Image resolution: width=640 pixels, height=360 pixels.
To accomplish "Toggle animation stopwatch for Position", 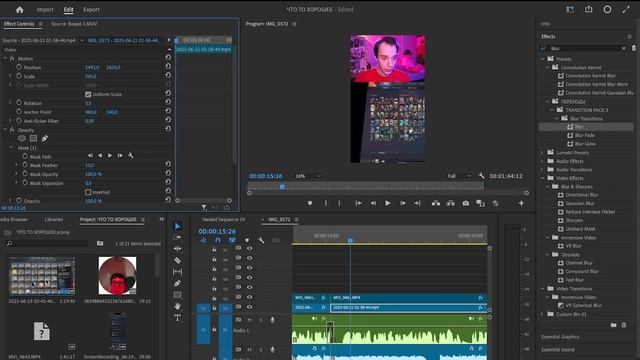I will coord(19,67).
